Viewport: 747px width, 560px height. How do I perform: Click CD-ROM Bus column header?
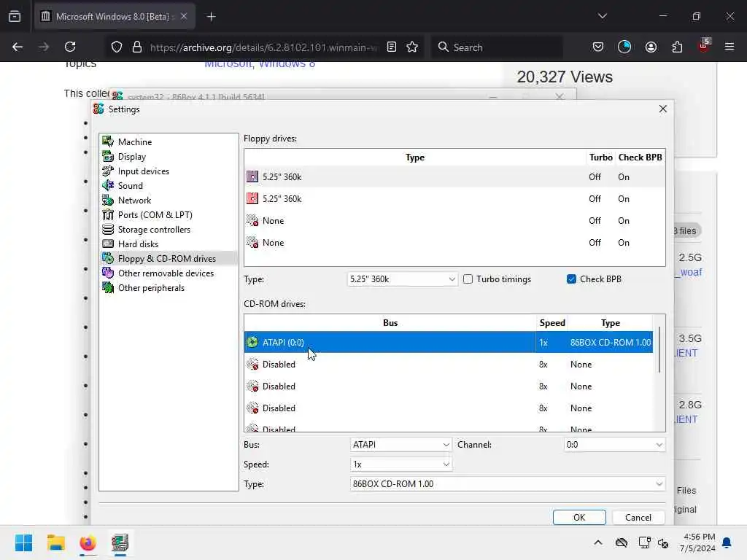coord(390,323)
